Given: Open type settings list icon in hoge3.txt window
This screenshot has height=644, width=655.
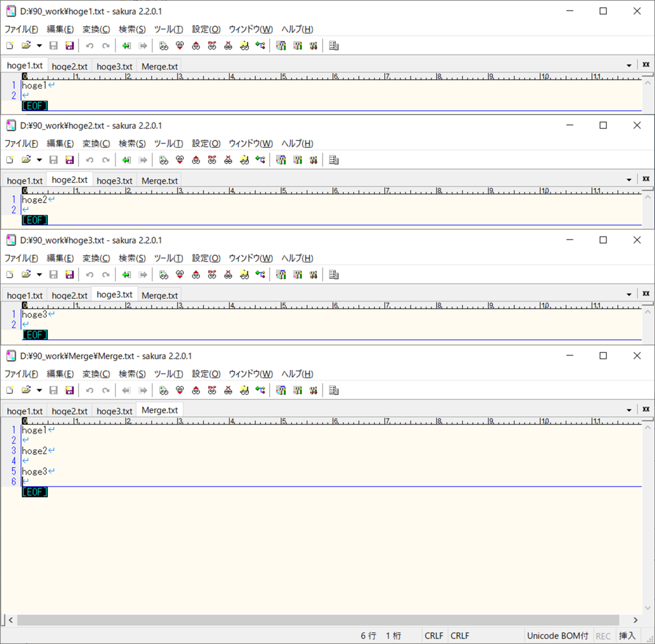Looking at the screenshot, I should [x=281, y=275].
